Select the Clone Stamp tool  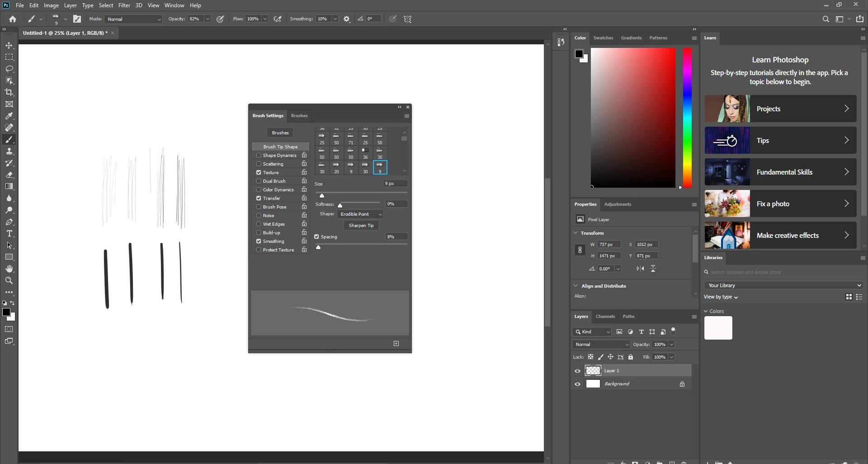[x=9, y=151]
